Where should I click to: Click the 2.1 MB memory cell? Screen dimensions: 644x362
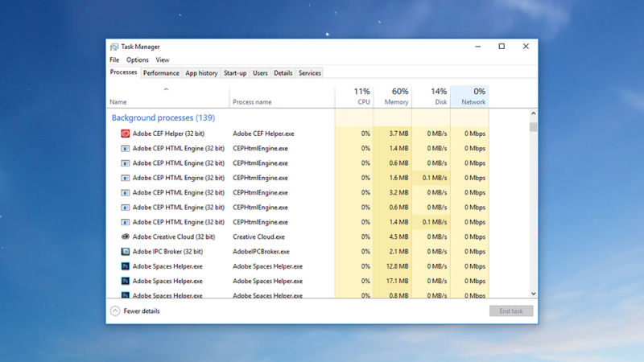click(393, 252)
